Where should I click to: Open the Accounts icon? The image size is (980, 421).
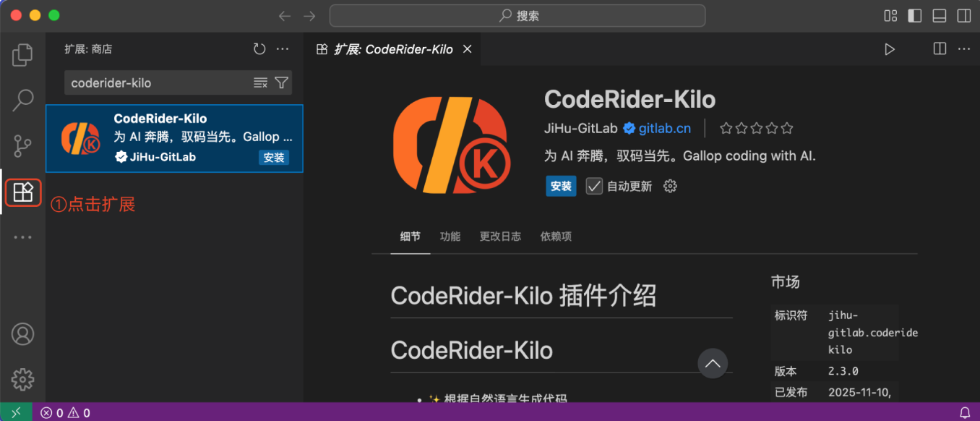(x=23, y=334)
